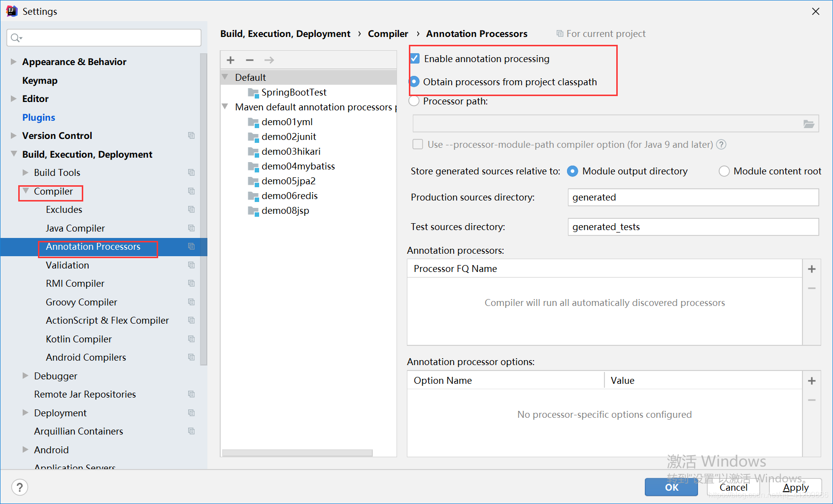The height and width of the screenshot is (504, 833).
Task: Open Plugins settings page
Action: tap(38, 117)
